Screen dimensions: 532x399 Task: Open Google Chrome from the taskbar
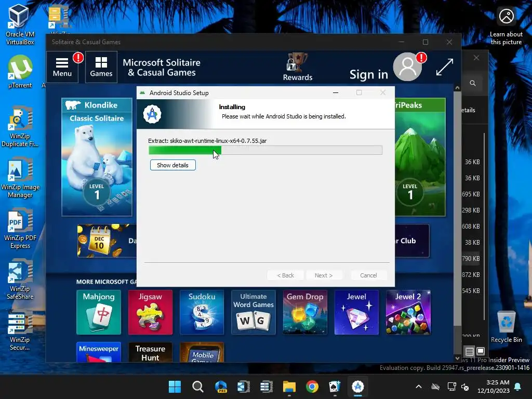312,387
